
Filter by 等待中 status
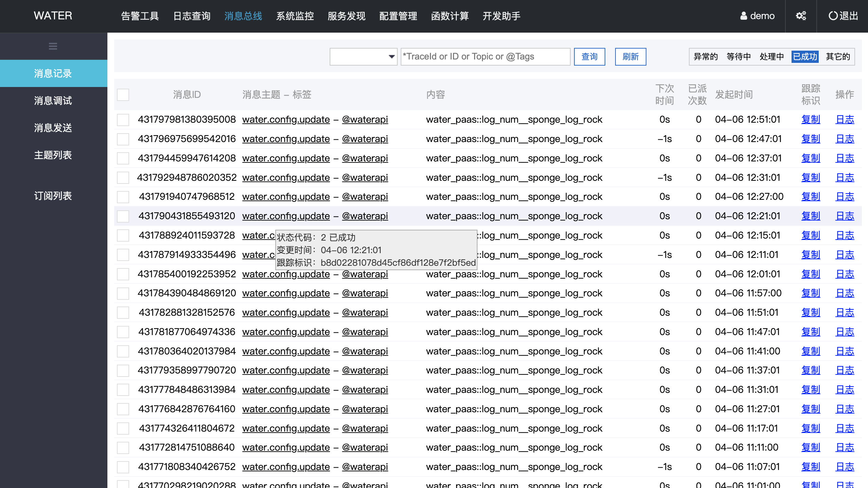(x=739, y=56)
